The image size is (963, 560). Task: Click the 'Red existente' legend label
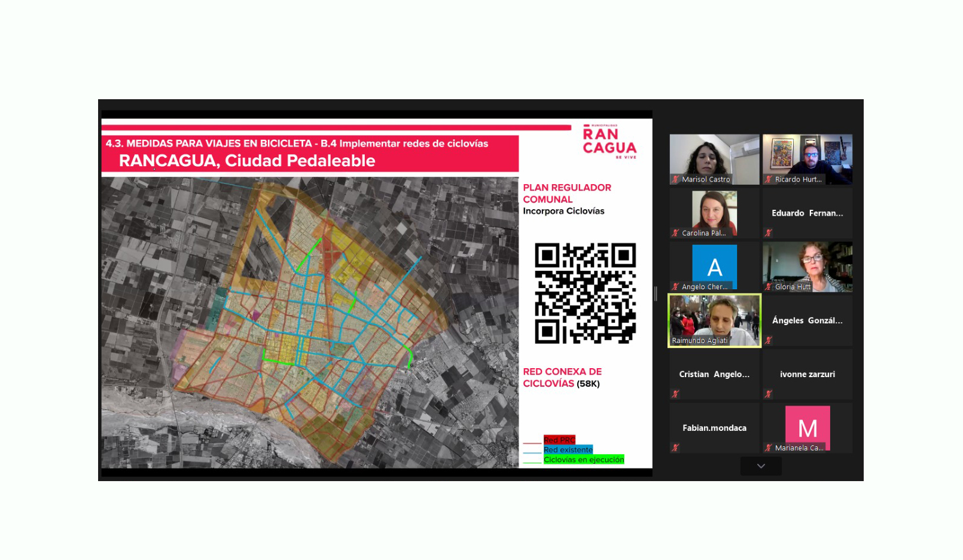[568, 449]
